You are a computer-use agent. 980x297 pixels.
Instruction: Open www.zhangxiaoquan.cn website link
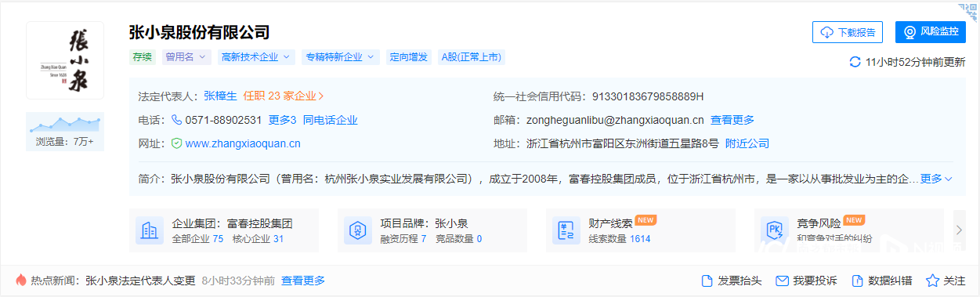click(x=243, y=143)
